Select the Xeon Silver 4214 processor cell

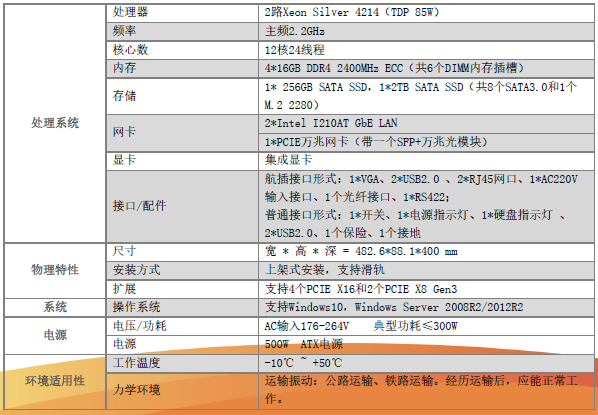coord(426,13)
